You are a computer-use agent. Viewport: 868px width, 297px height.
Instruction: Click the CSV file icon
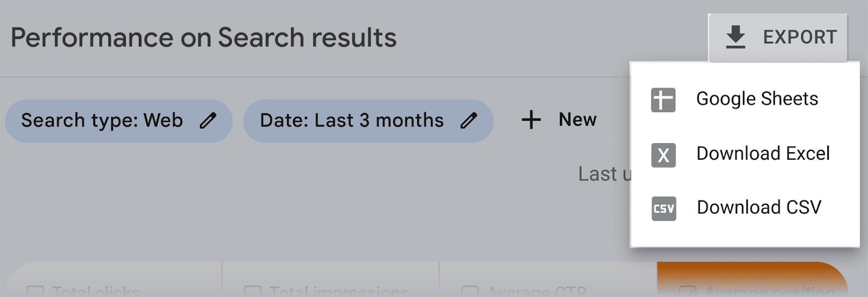[x=663, y=209]
